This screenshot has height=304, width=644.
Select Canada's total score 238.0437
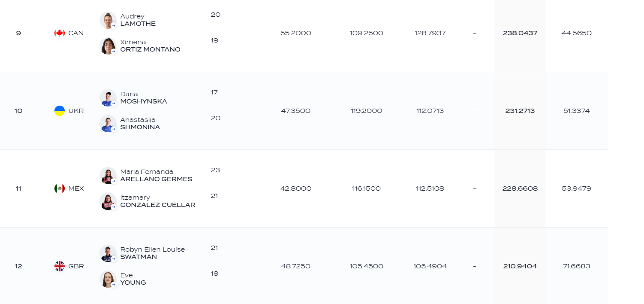pyautogui.click(x=520, y=33)
